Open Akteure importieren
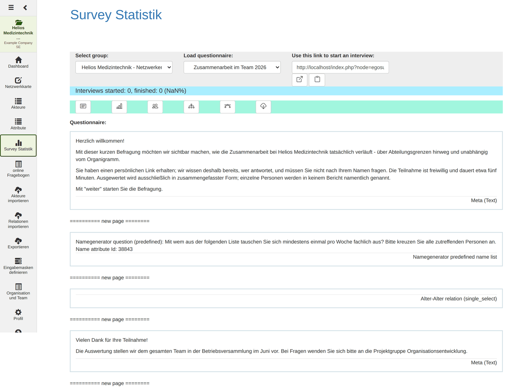 (18, 195)
